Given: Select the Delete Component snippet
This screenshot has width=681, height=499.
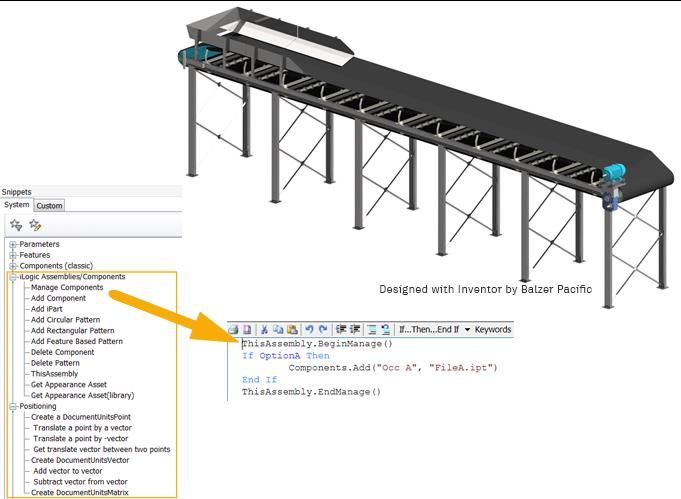Looking at the screenshot, I should 62,352.
